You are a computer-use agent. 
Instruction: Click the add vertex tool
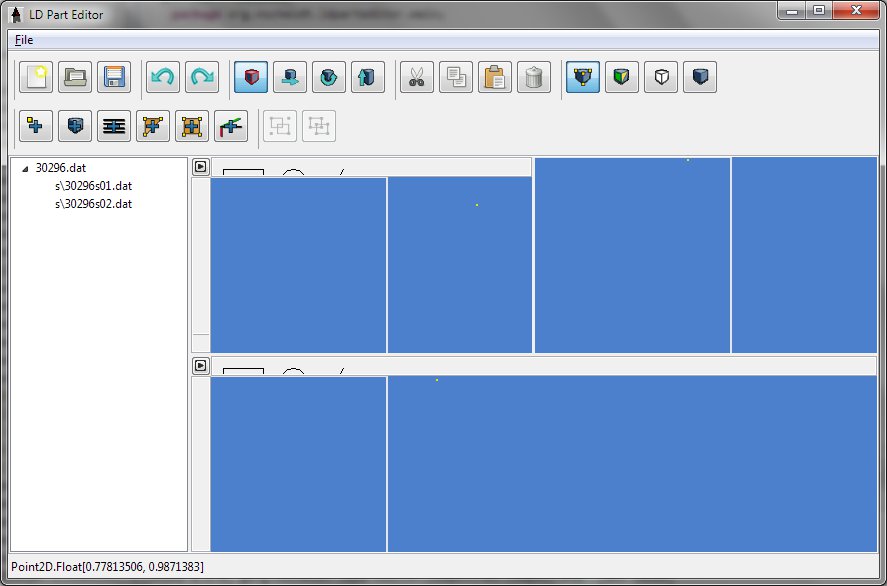36,126
